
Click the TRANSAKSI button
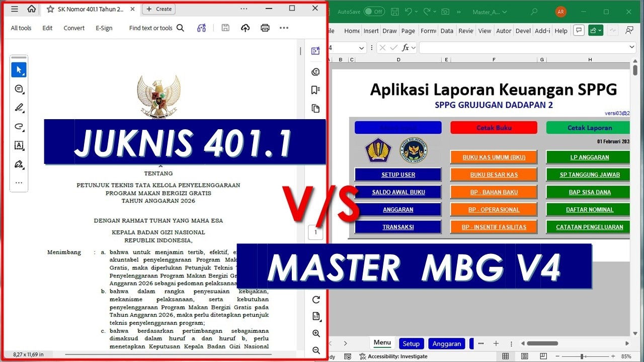[398, 227]
